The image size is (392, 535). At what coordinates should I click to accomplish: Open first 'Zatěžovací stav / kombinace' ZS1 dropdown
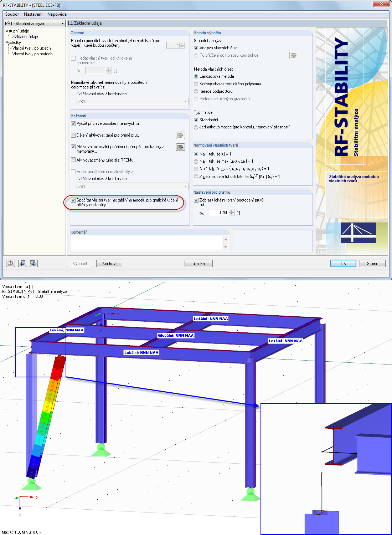tap(133, 102)
